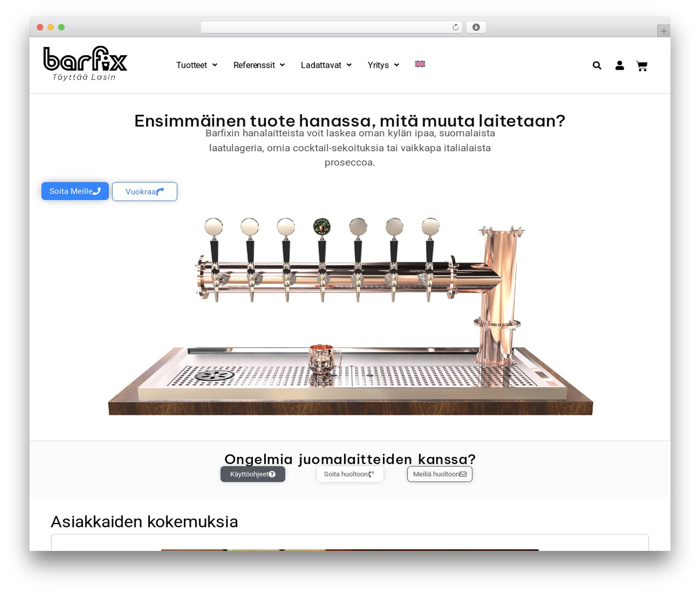The image size is (700, 593).
Task: Switch language via the UK flag icon
Action: [x=420, y=64]
